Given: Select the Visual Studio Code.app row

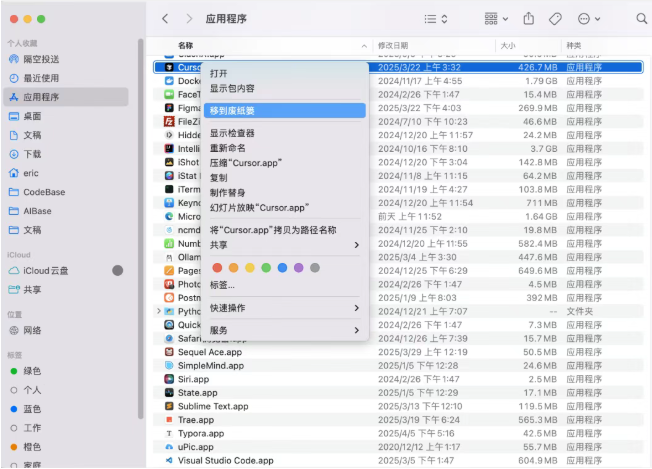Looking at the screenshot, I should point(398,461).
